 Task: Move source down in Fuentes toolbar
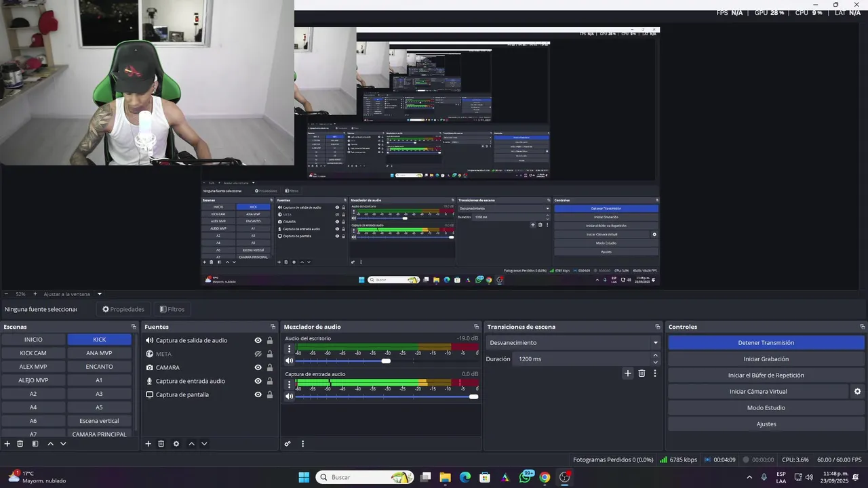click(204, 444)
